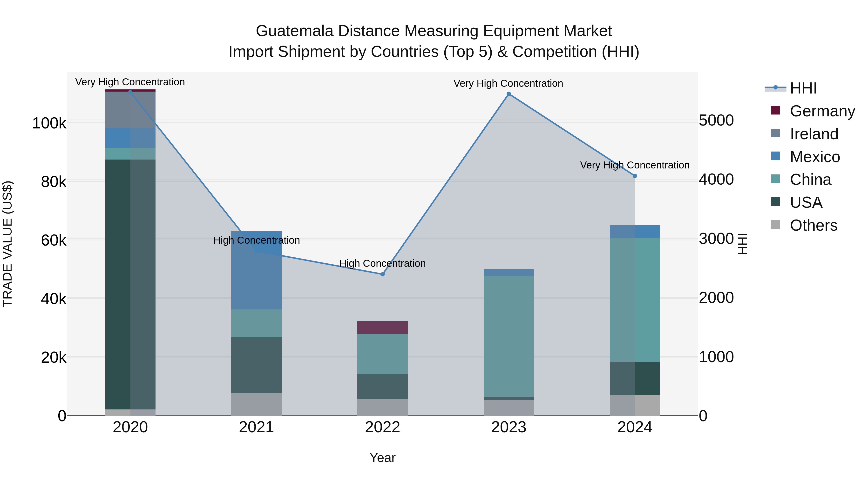Click the TRADE VALUE (US$) axis title
The height and width of the screenshot is (488, 868).
[7, 244]
